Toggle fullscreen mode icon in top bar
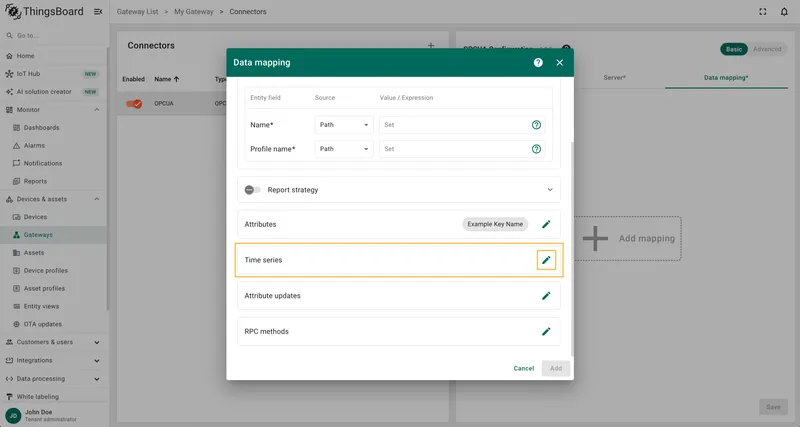 [x=763, y=11]
